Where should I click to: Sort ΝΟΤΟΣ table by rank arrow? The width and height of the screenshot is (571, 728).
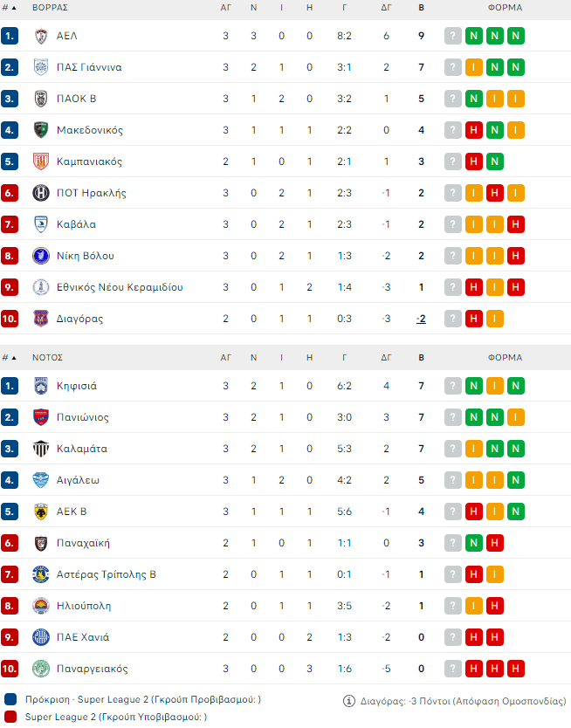(x=13, y=357)
